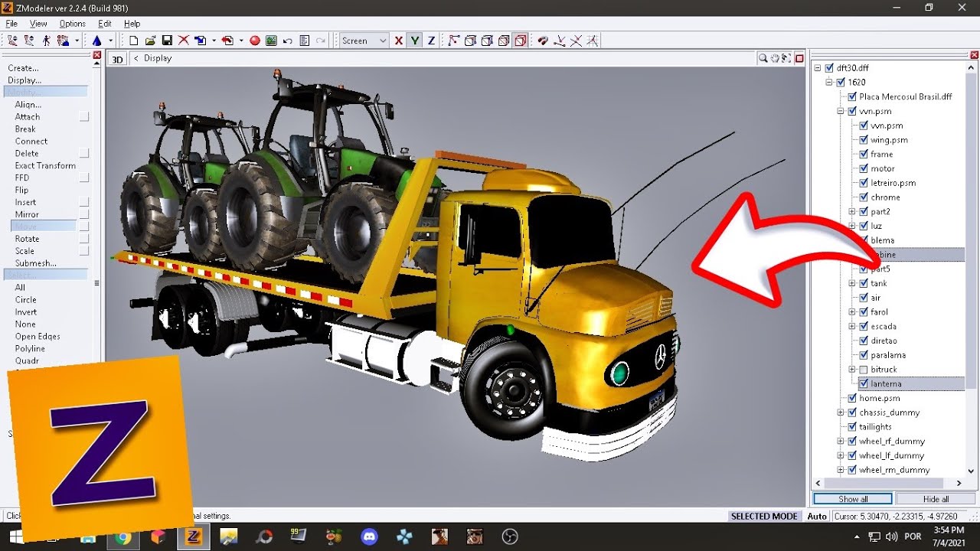Open the Help menu

pos(132,24)
